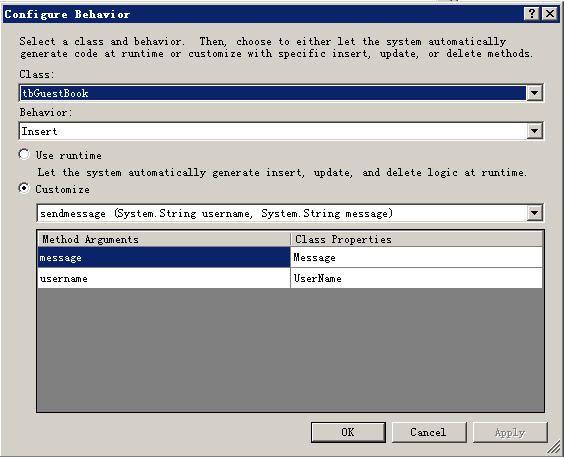Click the Method Arguments column header
564x457 pixels.
pos(164,239)
